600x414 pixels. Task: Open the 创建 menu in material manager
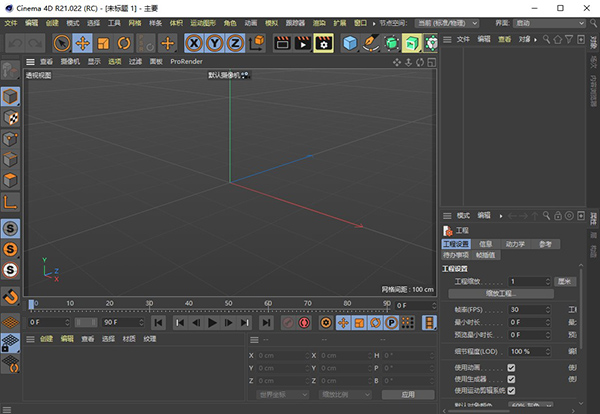46,339
